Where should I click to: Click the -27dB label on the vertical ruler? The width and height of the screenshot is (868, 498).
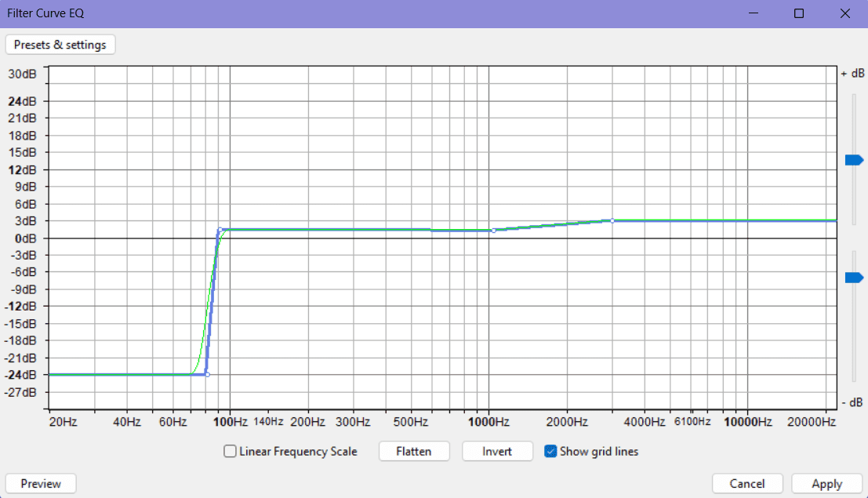coord(20,392)
